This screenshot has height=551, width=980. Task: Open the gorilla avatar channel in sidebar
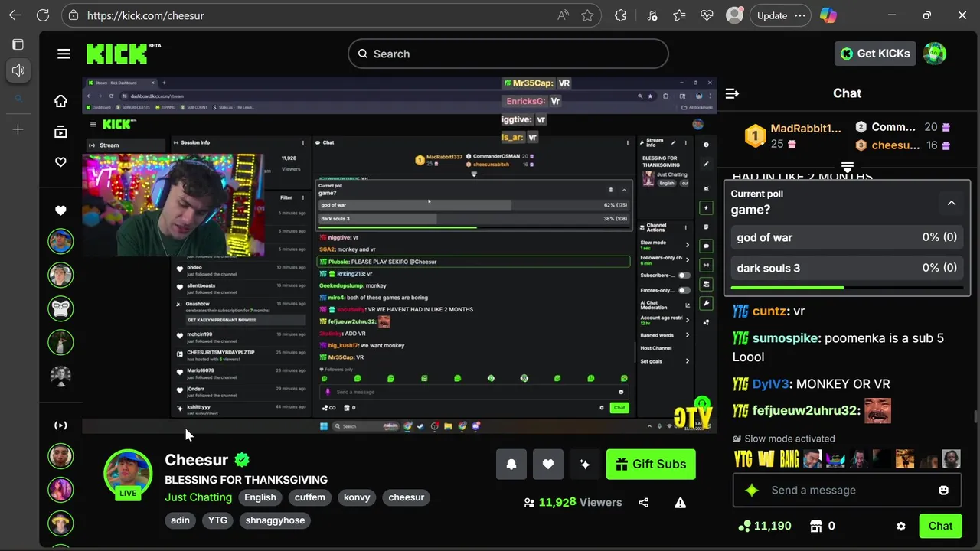click(x=60, y=308)
